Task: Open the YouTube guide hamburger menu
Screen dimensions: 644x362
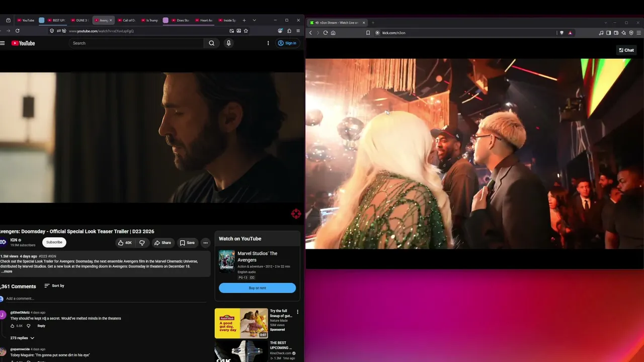Action: pos(3,43)
